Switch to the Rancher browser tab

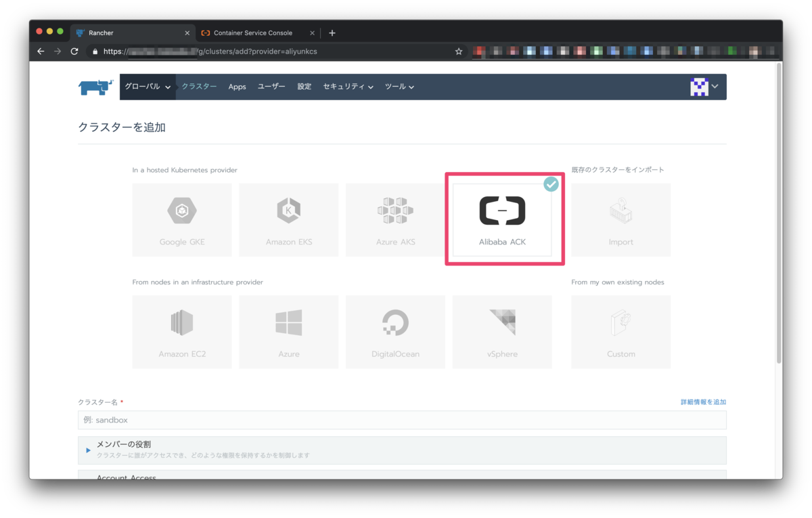pyautogui.click(x=132, y=33)
